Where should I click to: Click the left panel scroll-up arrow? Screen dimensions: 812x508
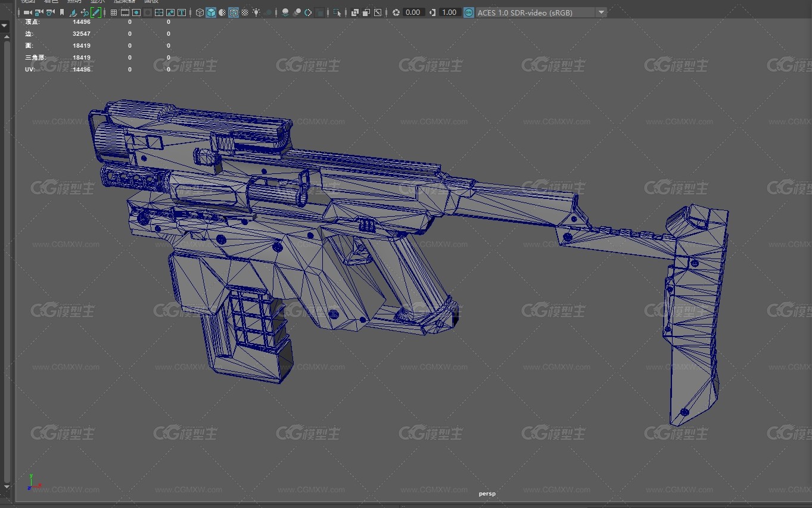[x=7, y=38]
